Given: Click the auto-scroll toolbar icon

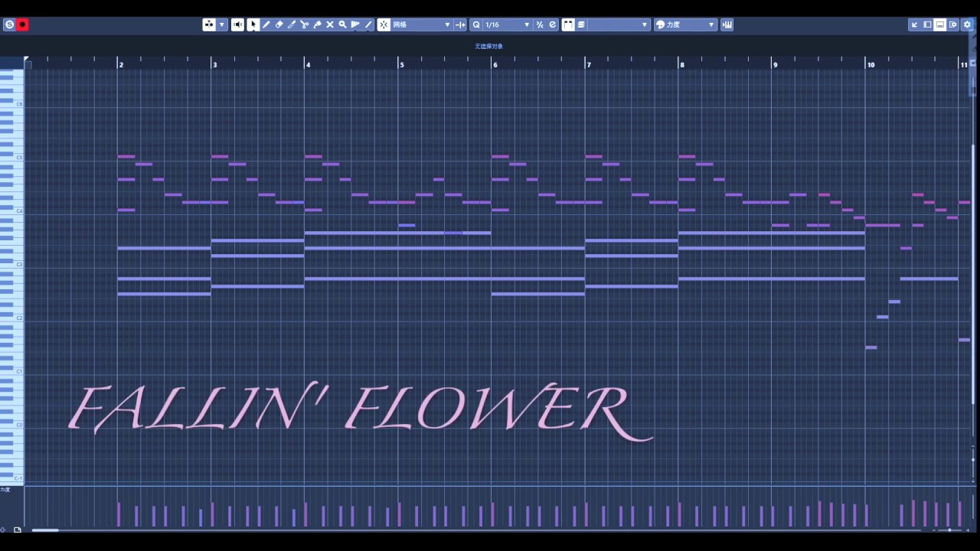Looking at the screenshot, I should click(209, 24).
